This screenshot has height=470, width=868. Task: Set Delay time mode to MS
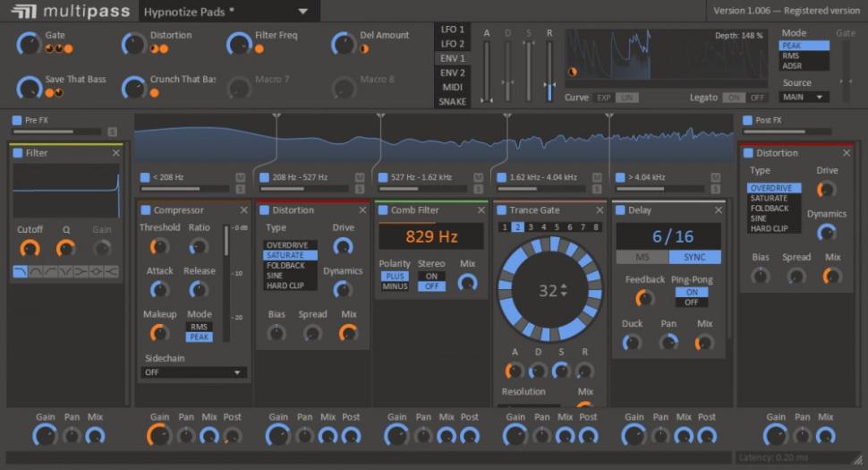pos(642,257)
